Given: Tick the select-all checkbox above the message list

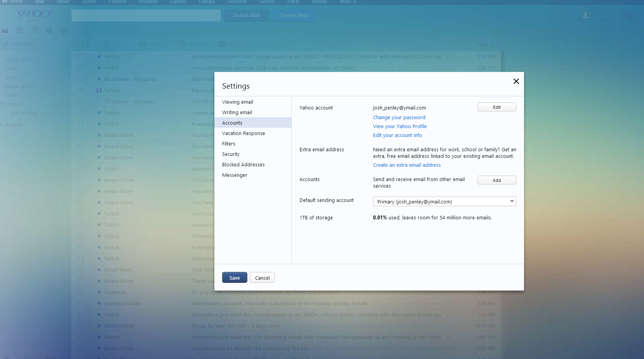Looking at the screenshot, I should click(81, 44).
